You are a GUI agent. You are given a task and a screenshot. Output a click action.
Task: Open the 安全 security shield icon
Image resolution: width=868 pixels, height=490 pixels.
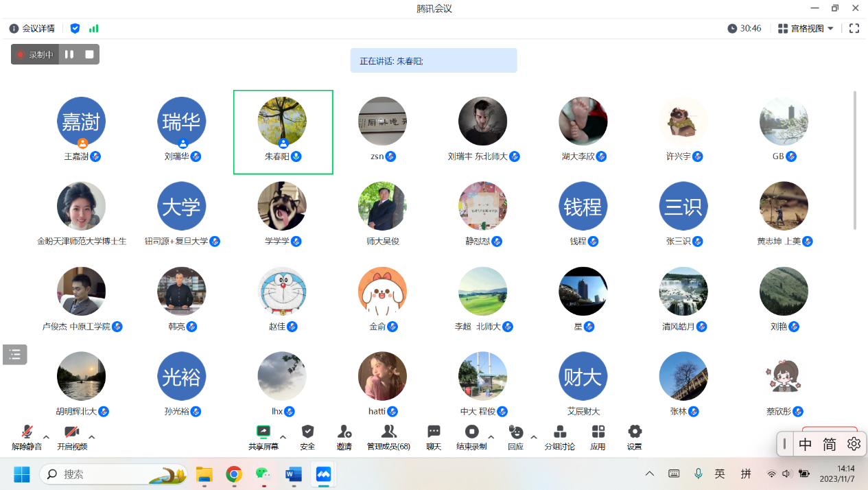307,432
